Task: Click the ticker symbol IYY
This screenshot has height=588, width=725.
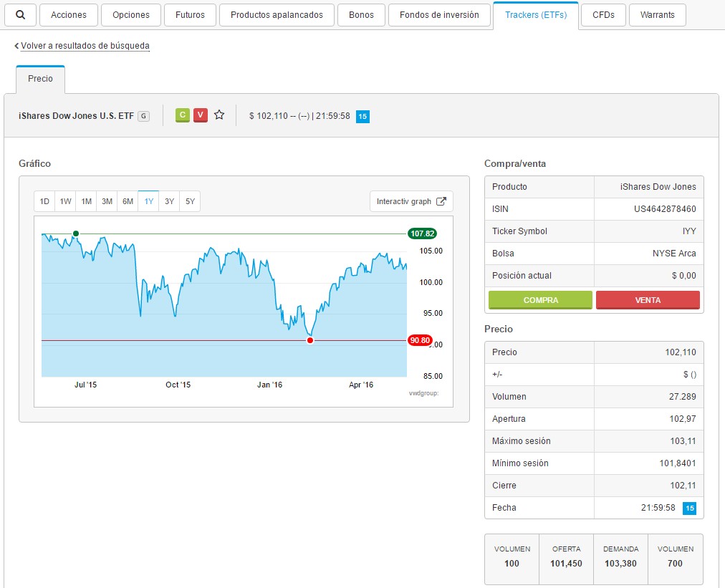Action: [689, 231]
